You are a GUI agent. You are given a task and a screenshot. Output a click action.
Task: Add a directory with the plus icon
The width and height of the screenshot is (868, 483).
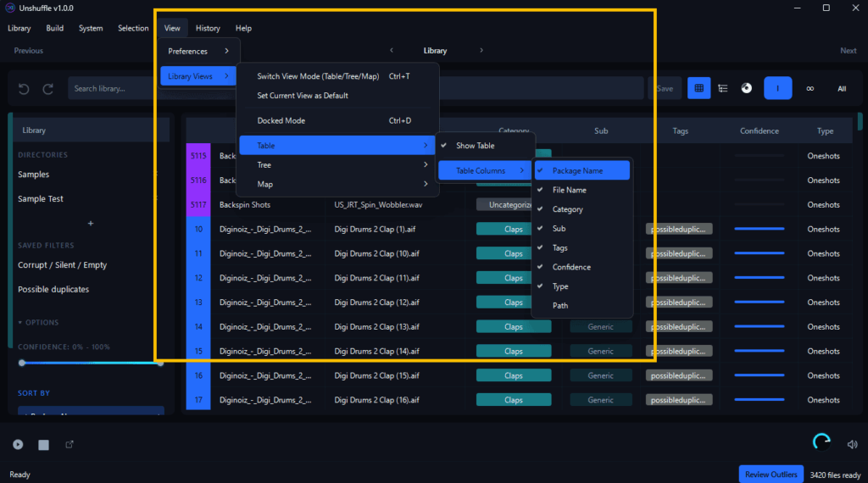click(x=91, y=224)
